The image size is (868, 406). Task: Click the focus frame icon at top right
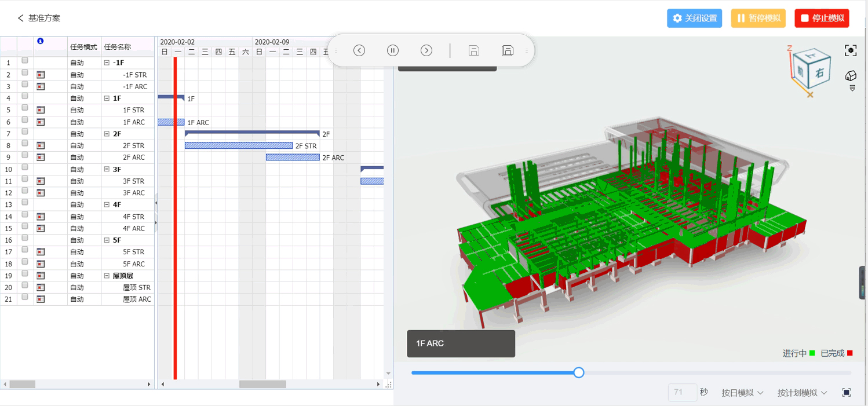(x=851, y=51)
